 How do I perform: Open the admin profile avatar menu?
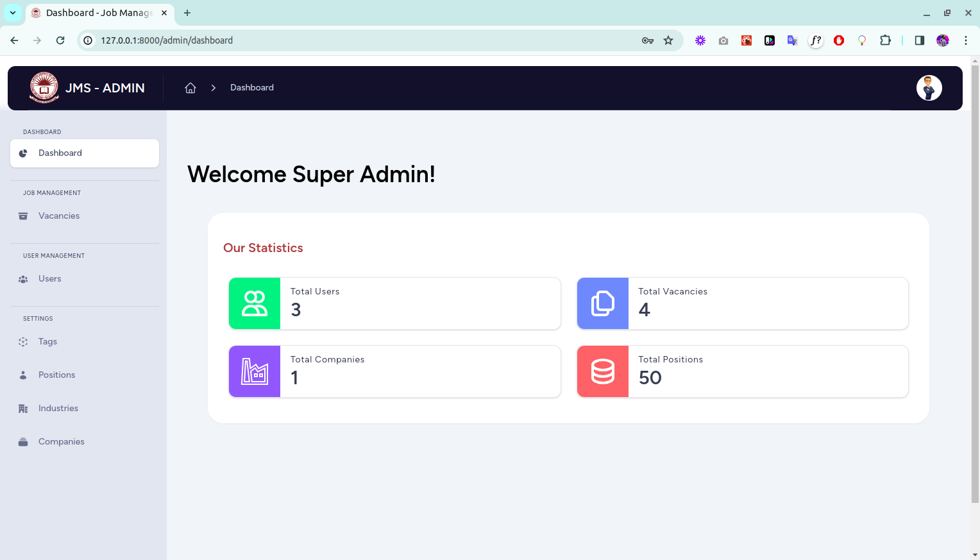coord(929,88)
